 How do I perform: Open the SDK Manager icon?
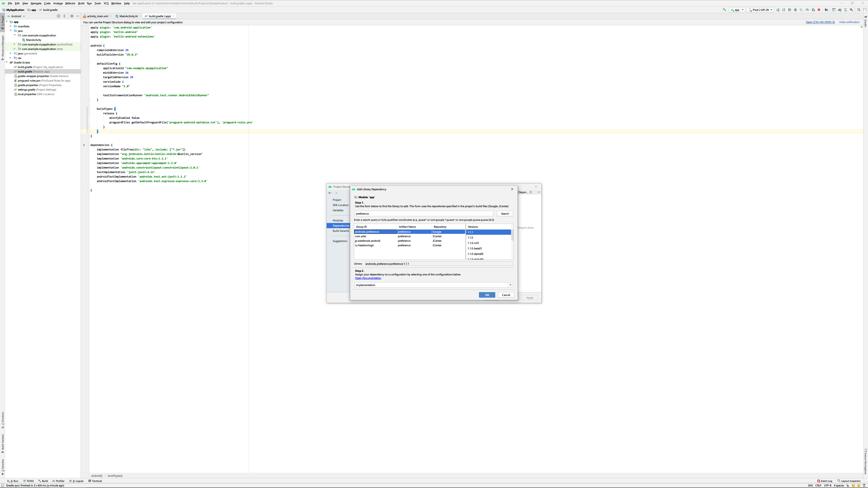[851, 10]
